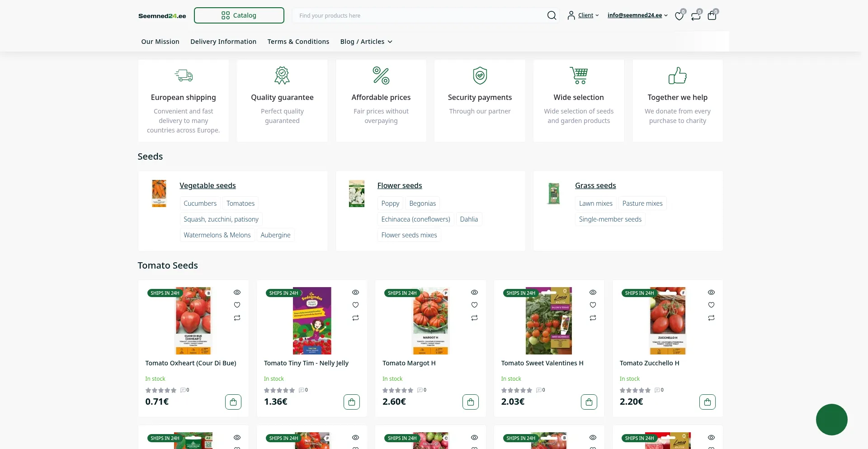Open the wishlist heart icon in header
This screenshot has height=449, width=868.
(x=679, y=16)
